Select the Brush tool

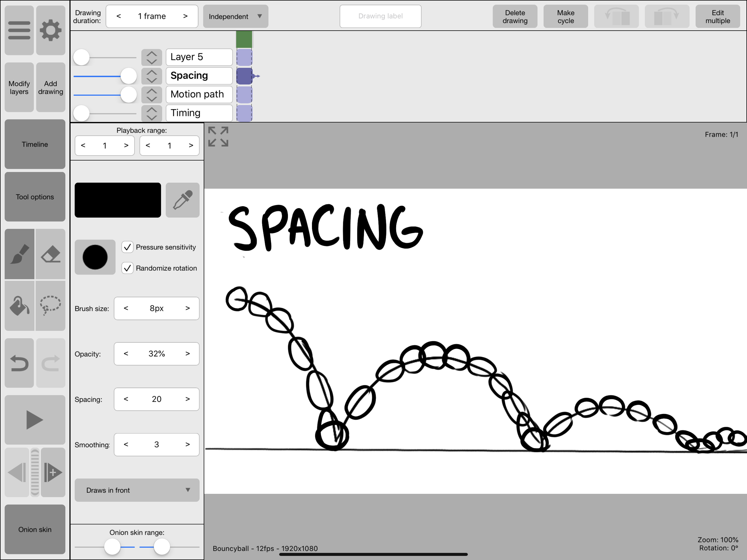pyautogui.click(x=20, y=254)
